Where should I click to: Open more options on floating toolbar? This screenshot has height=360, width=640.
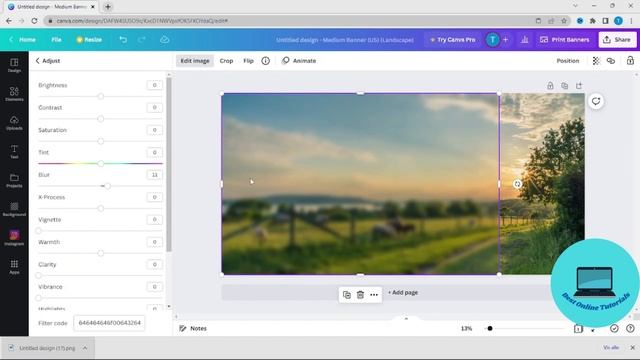click(374, 295)
